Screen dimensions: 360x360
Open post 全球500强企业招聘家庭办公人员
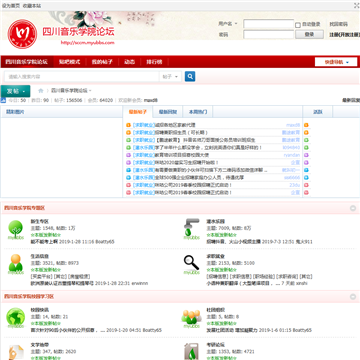click(x=200, y=178)
